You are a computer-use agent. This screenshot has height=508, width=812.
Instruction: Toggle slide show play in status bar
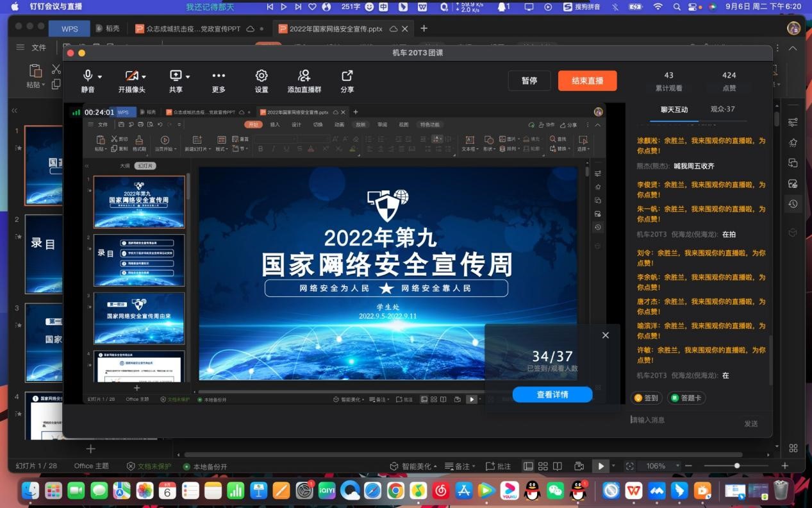click(x=601, y=466)
